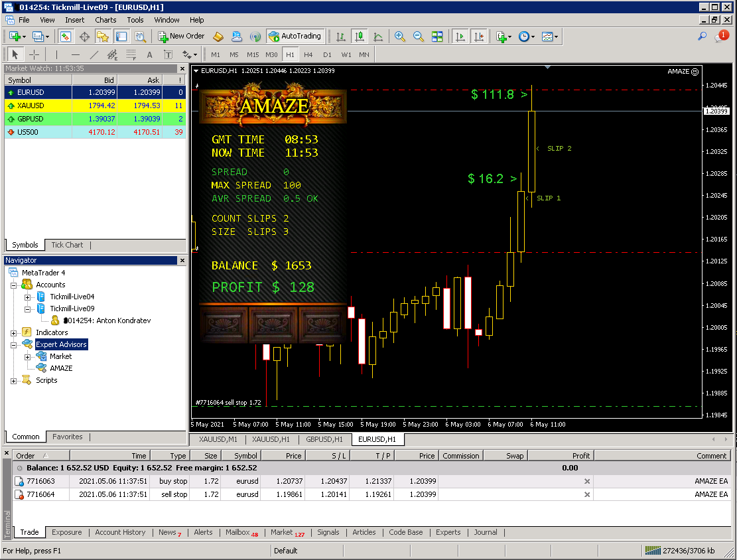Open the chart Templates icon
This screenshot has height=560, width=737.
547,36
